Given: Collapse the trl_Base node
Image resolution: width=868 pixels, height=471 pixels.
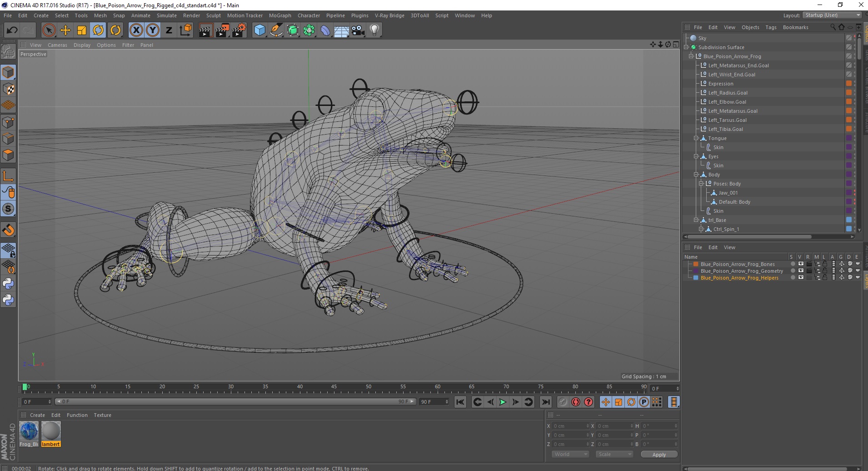Looking at the screenshot, I should point(696,220).
